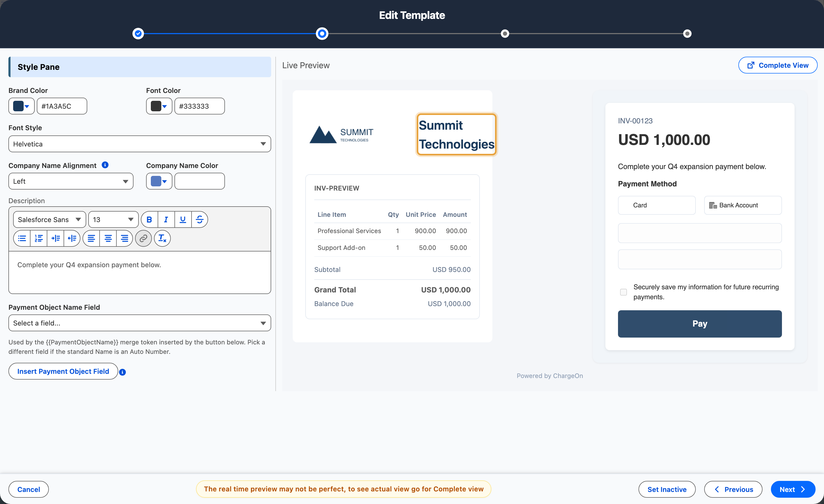Click the Professional Services line item
The height and width of the screenshot is (504, 824).
coord(349,231)
